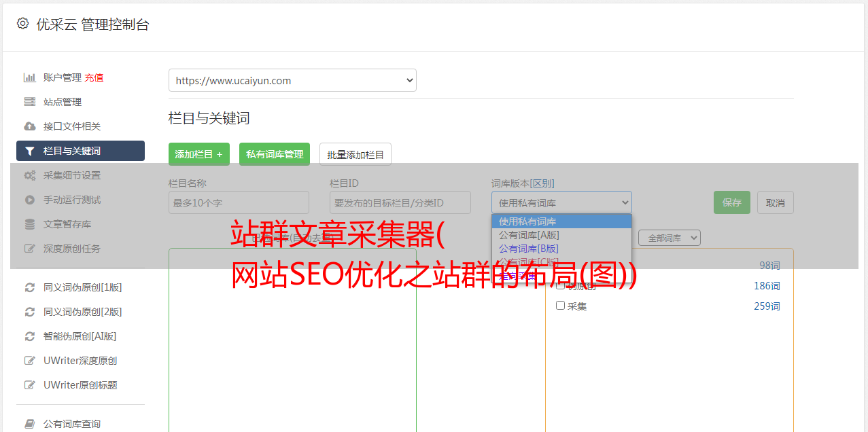The image size is (868, 432).
Task: Click the play icon for 手动运行测试
Action: coord(29,200)
